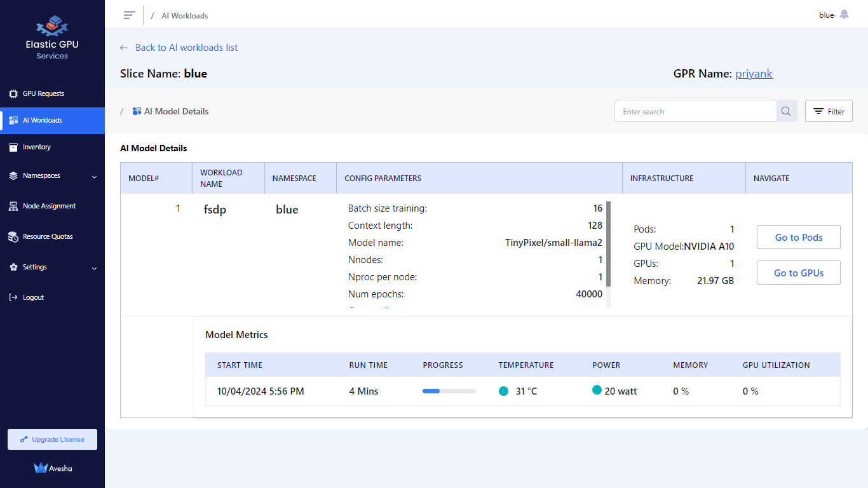Select Logout menu item

pos(52,297)
